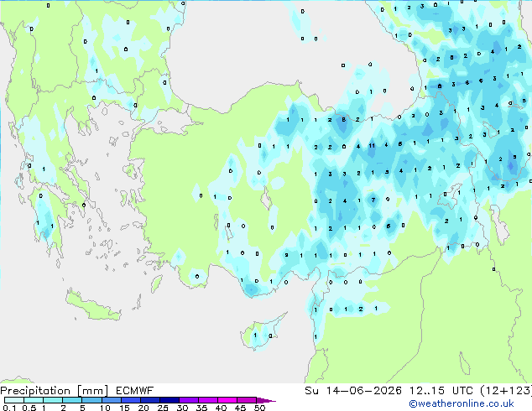The width and height of the screenshot is (532, 411).
Task: Click the '7' precipitation value on the map
Action: pos(373,200)
